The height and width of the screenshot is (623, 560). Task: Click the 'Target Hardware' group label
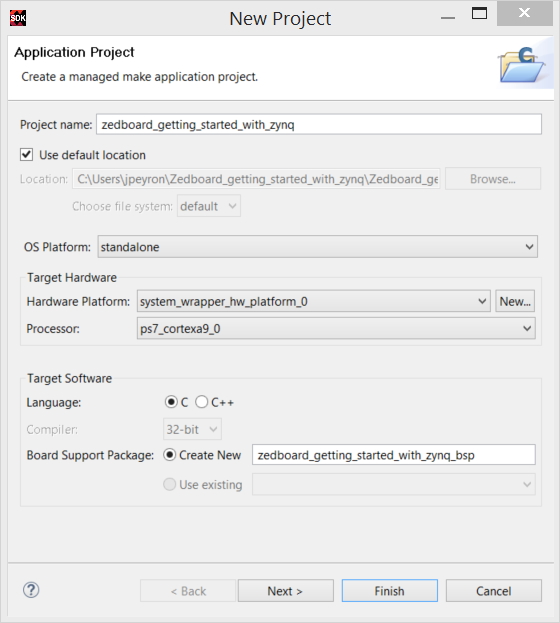point(72,277)
